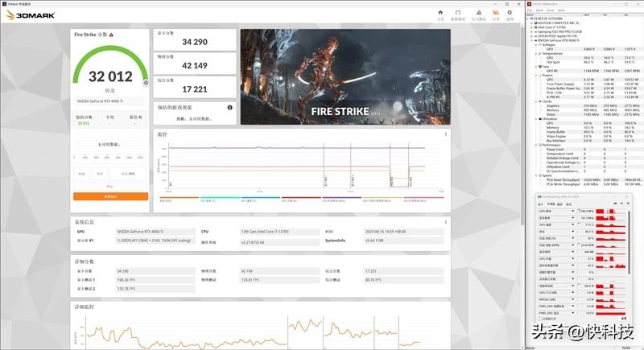Switch to the 验证 tab in GPU-Z
Viewport: 644px width, 350px height.
(x=569, y=204)
